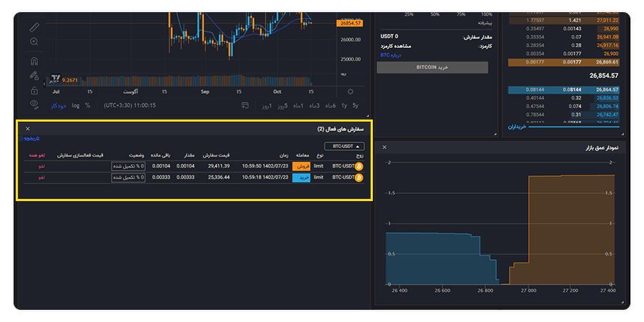Select the 50% amount slider mark
Viewport: 644px width, 322px height.
[x=434, y=14]
